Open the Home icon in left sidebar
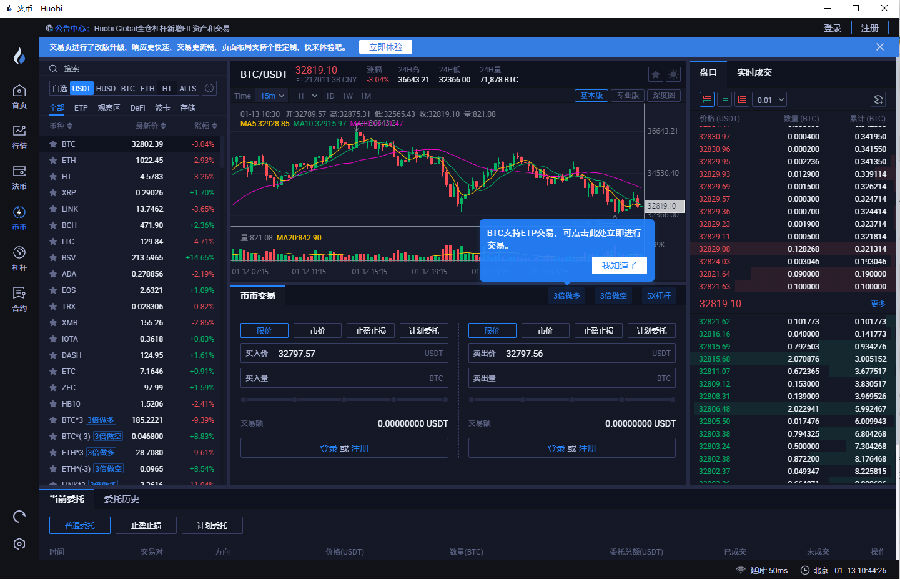 click(x=19, y=91)
